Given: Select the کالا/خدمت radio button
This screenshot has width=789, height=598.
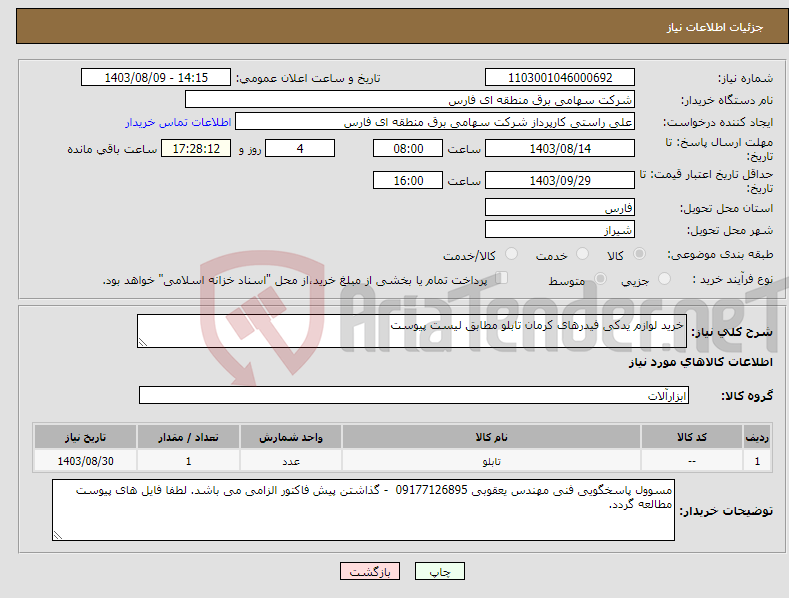Looking at the screenshot, I should (x=511, y=254).
